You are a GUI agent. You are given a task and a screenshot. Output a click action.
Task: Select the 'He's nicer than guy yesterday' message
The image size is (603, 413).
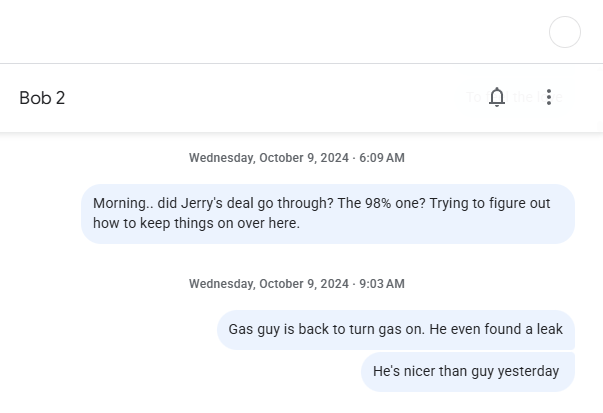(x=468, y=372)
